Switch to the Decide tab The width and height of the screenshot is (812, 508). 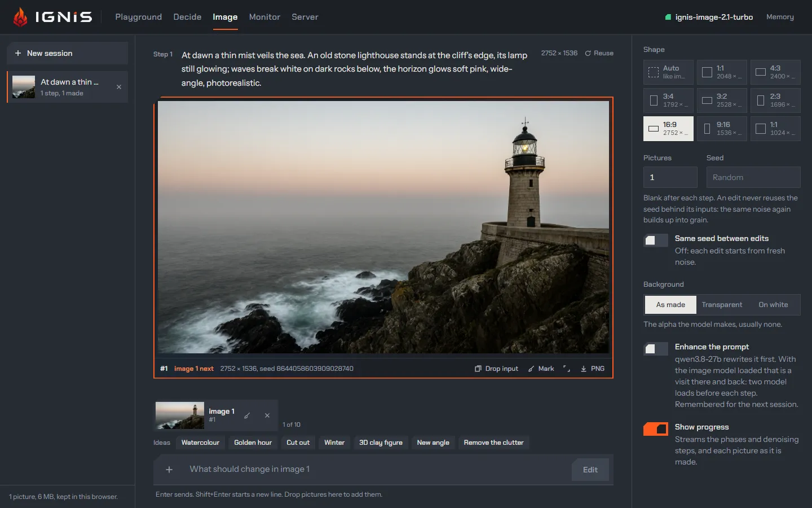click(x=187, y=17)
